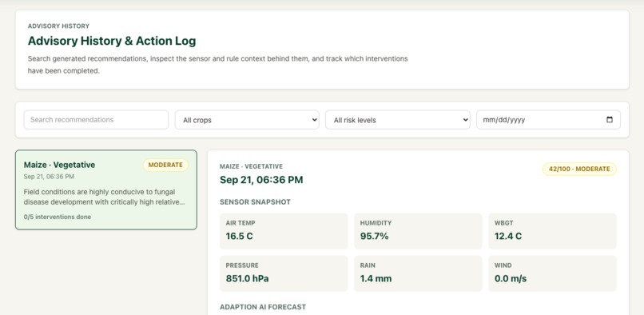Click the AIR TEMP 16.5 C tile
The width and height of the screenshot is (644, 315).
tap(284, 231)
